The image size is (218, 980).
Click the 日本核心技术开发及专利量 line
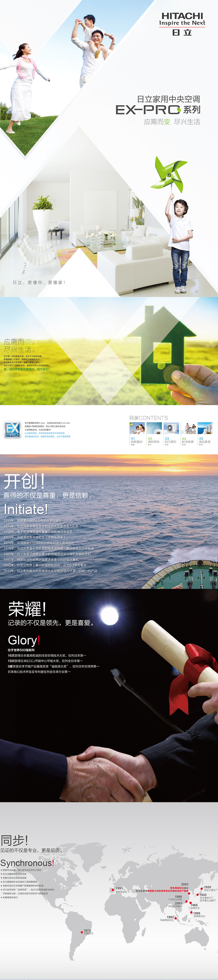39,672
